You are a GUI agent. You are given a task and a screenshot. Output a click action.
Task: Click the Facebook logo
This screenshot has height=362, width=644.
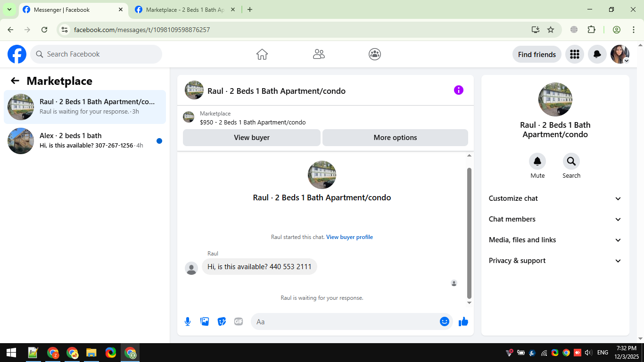(17, 54)
